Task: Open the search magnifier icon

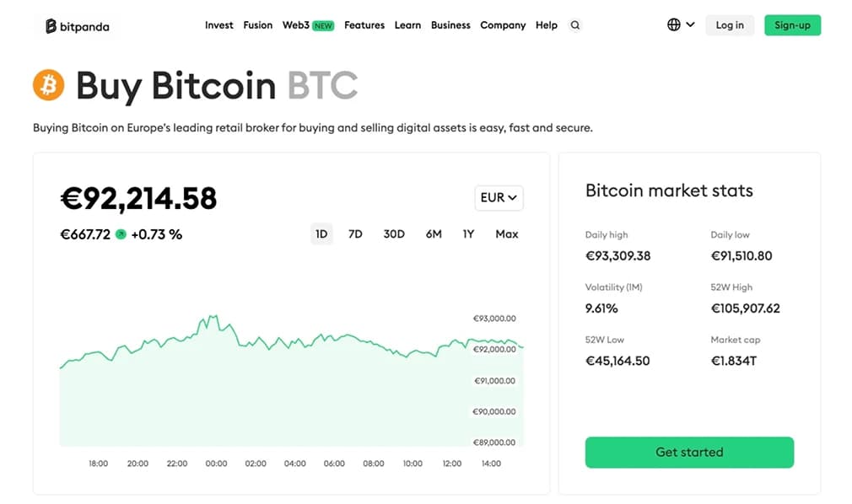Action: [575, 25]
